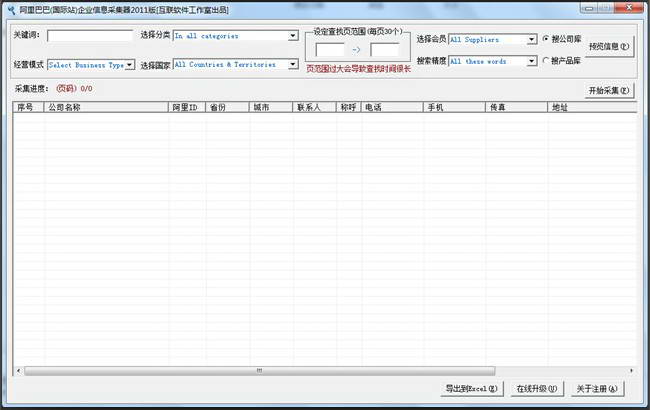Click the 关于注册 (A) button
The width and height of the screenshot is (650, 410).
pyautogui.click(x=597, y=388)
